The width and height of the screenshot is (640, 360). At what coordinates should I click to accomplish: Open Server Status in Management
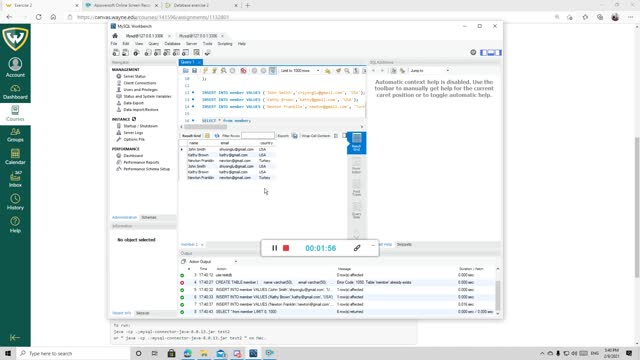coord(134,76)
